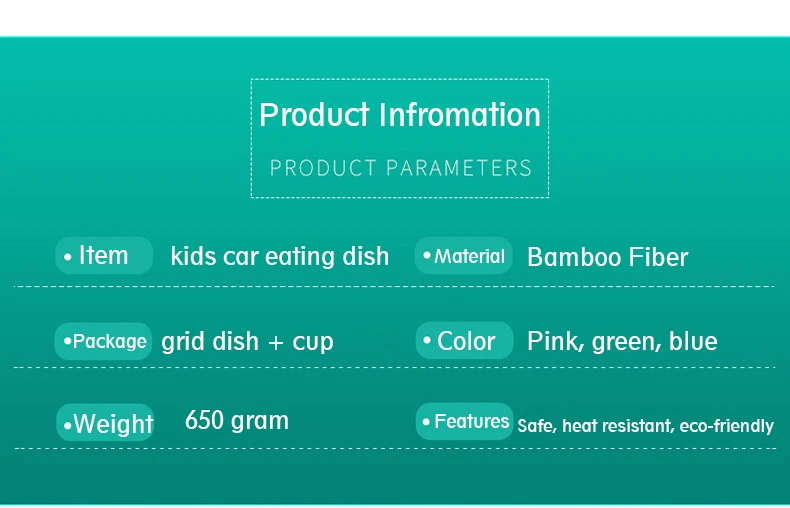Click the text kids car eating dish
Screen dimensions: 790x508
pyautogui.click(x=280, y=256)
